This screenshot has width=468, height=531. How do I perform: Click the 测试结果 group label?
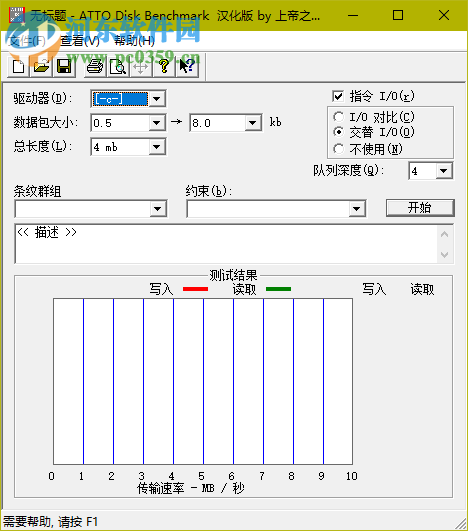[x=233, y=275]
